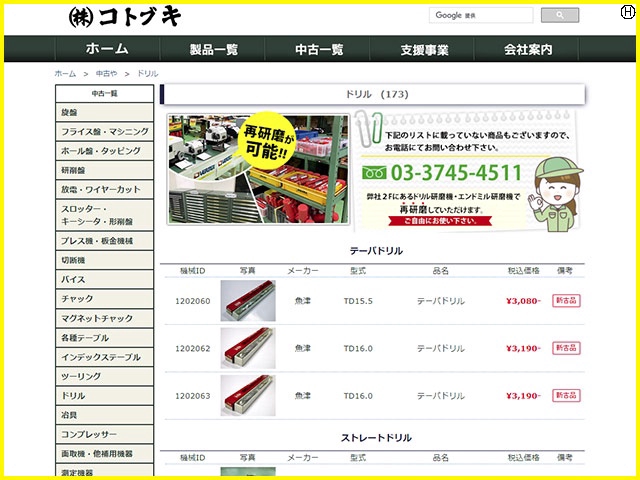Click the コトブキ company logo

(125, 16)
